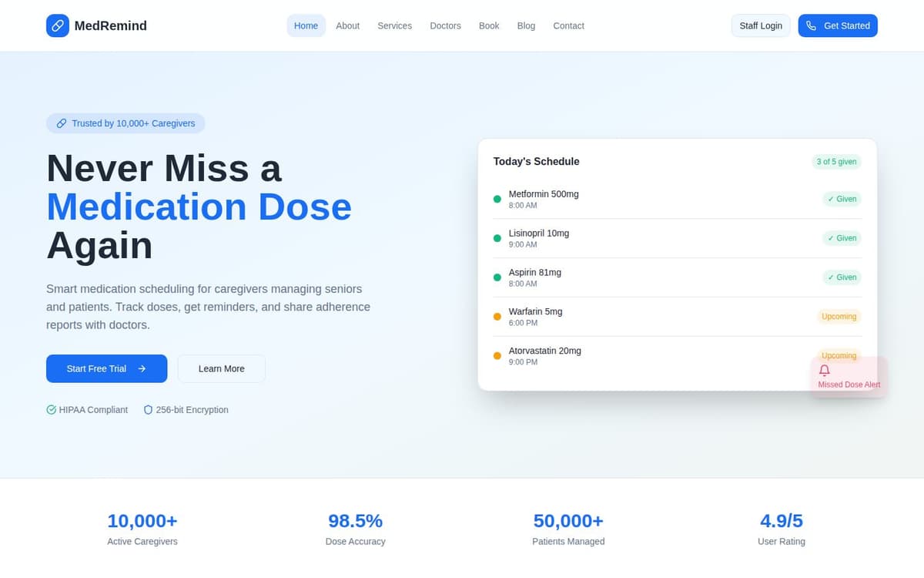Click the 98.5% Dose Accuracy stat
The height and width of the screenshot is (578, 924).
355,529
